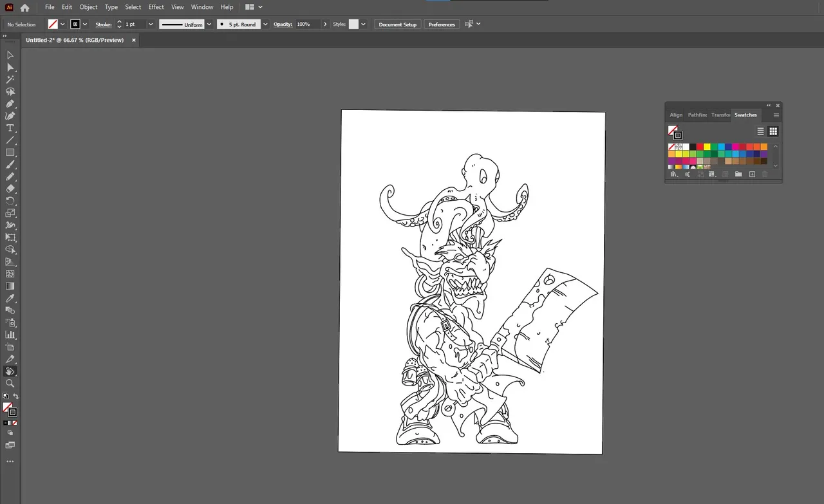Viewport: 824px width, 504px height.
Task: Switch to the Align tab
Action: (x=676, y=115)
